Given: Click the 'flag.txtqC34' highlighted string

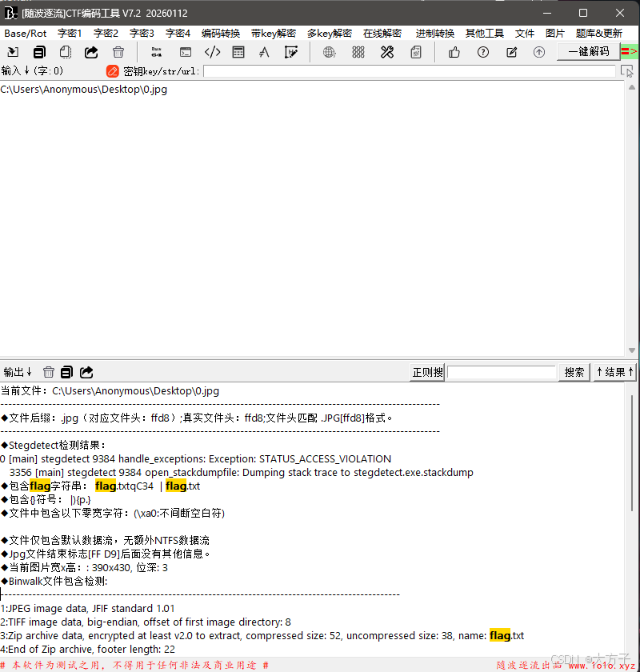Looking at the screenshot, I should (x=124, y=486).
